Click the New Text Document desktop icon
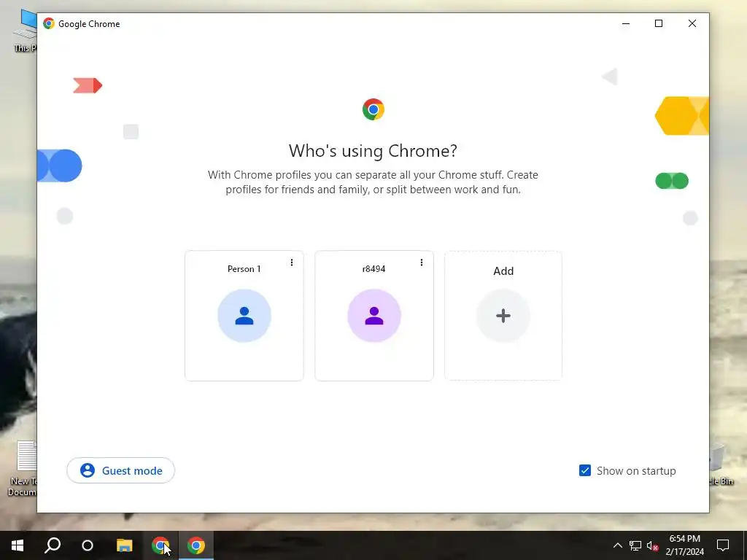 pos(21,468)
